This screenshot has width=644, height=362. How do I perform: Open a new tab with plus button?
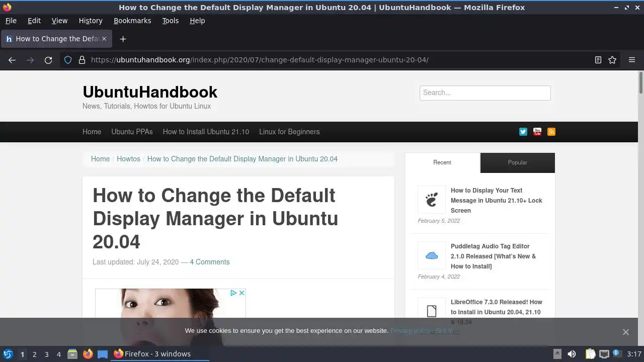coord(123,39)
